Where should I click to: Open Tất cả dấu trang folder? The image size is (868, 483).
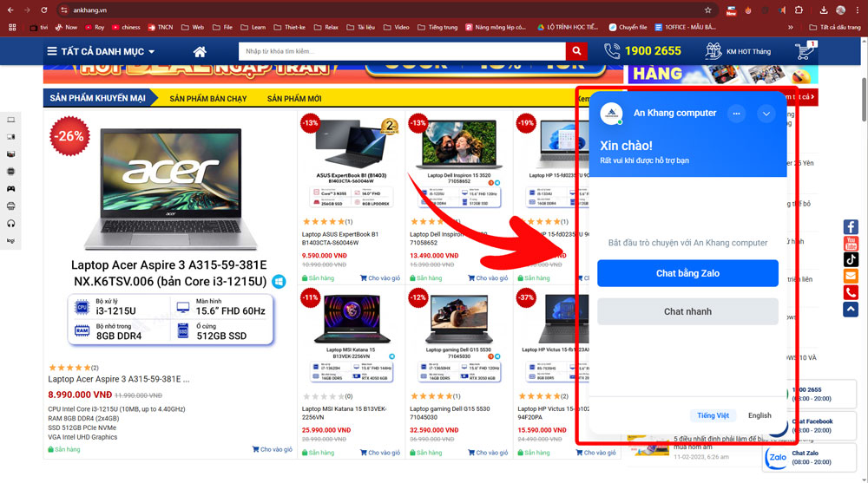pyautogui.click(x=835, y=27)
